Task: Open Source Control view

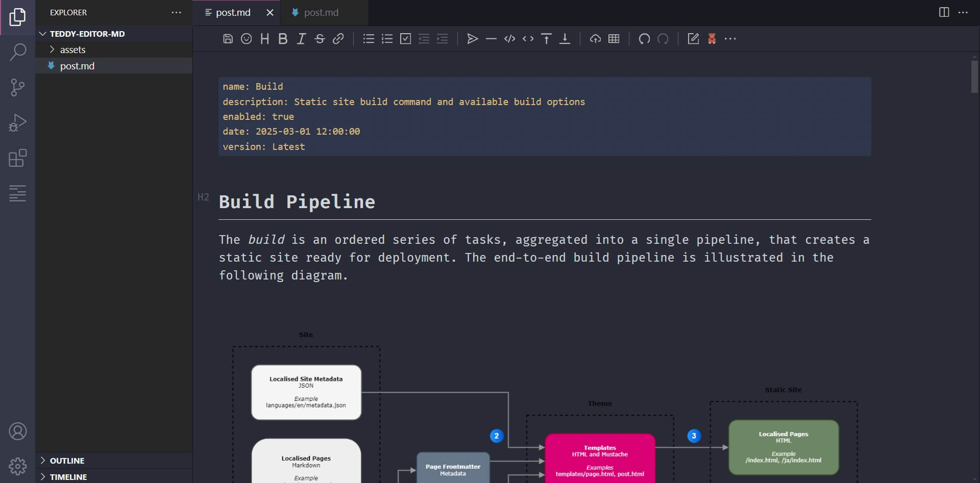Action: tap(17, 88)
